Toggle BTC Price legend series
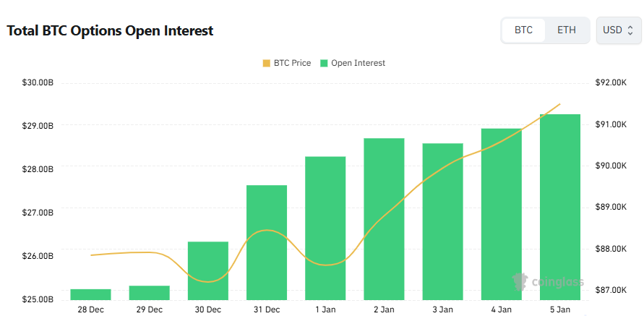The height and width of the screenshot is (316, 644). point(292,63)
